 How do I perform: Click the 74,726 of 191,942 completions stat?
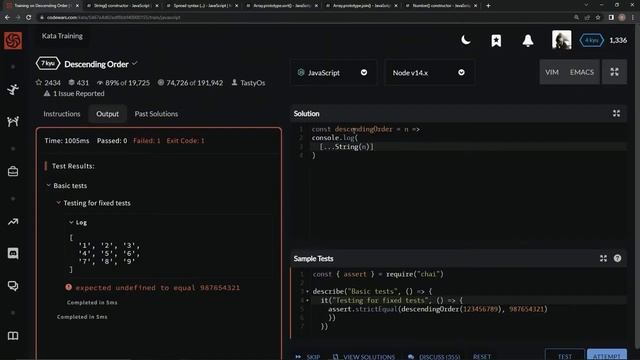point(190,83)
